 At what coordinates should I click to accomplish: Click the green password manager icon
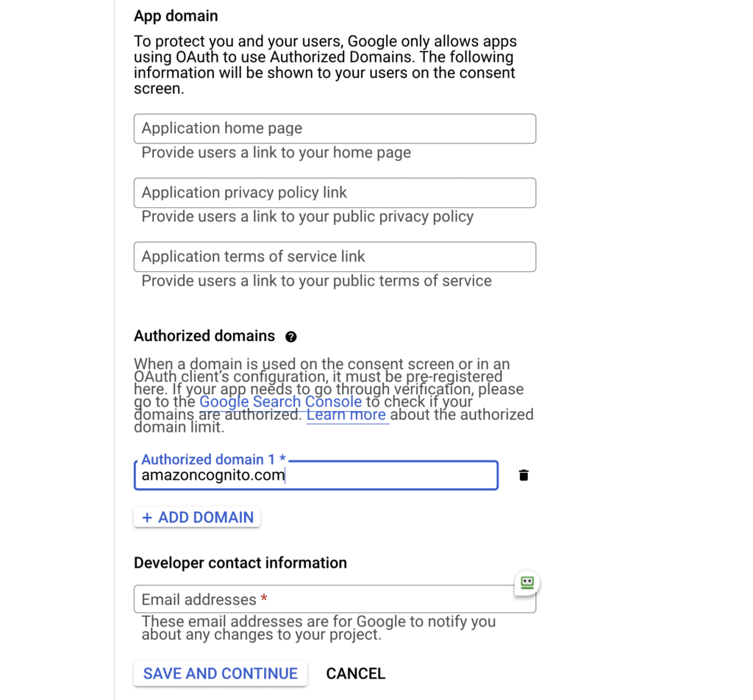527,582
